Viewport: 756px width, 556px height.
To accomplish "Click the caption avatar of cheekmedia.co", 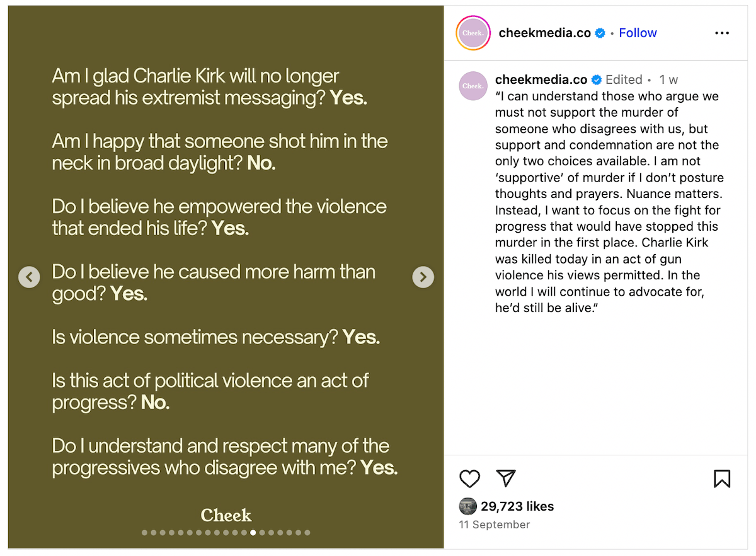I will (473, 86).
